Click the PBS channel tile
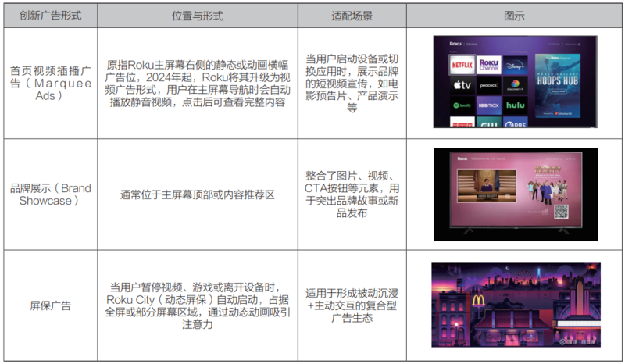 516,122
